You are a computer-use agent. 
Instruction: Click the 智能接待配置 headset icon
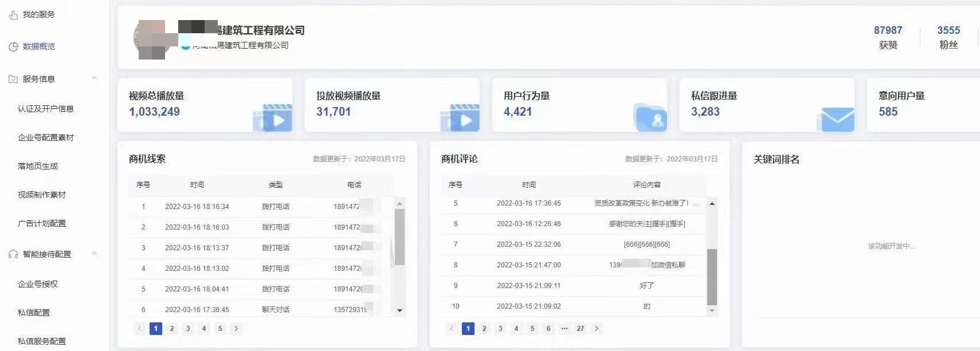coord(13,254)
